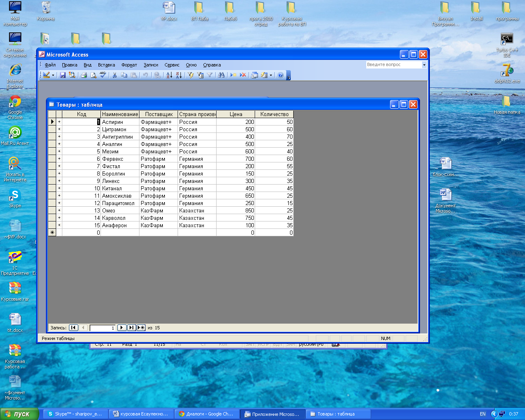This screenshot has width=525, height=420.
Task: Open the help question box dropdown arrow
Action: pos(424,65)
